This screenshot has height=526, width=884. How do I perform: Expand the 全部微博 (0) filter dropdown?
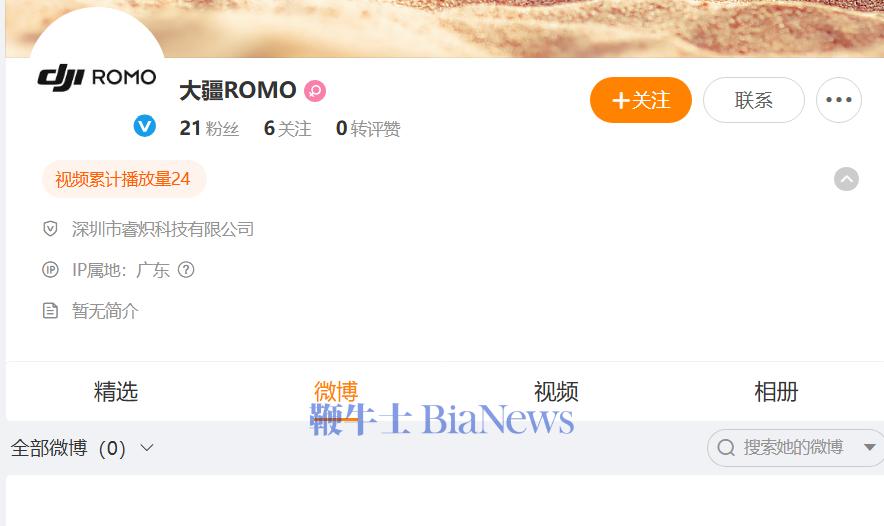pos(82,448)
